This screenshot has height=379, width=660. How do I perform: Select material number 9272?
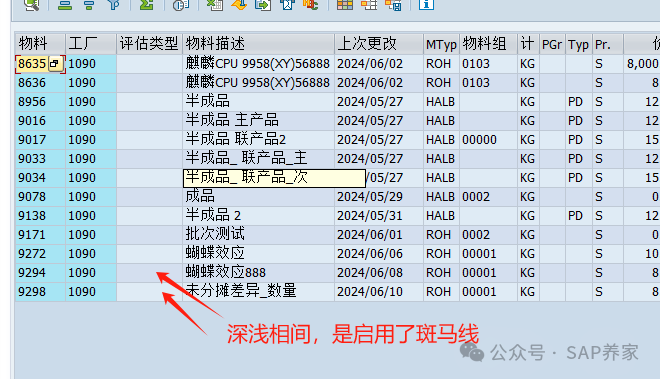tap(32, 254)
